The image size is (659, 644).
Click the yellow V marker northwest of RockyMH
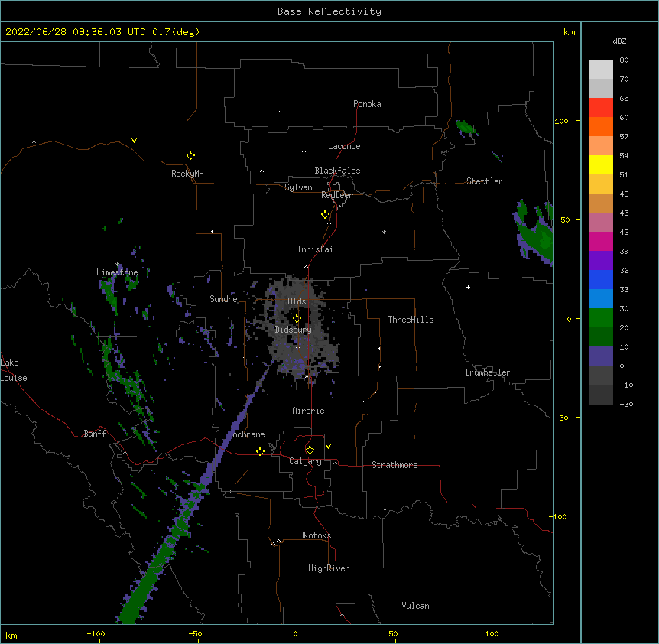[134, 141]
